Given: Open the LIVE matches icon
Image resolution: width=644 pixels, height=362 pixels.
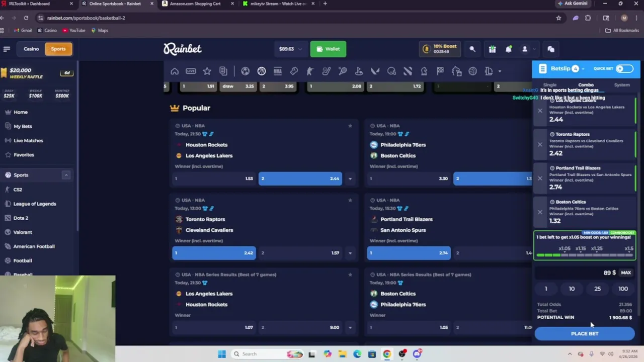Looking at the screenshot, I should point(191,71).
